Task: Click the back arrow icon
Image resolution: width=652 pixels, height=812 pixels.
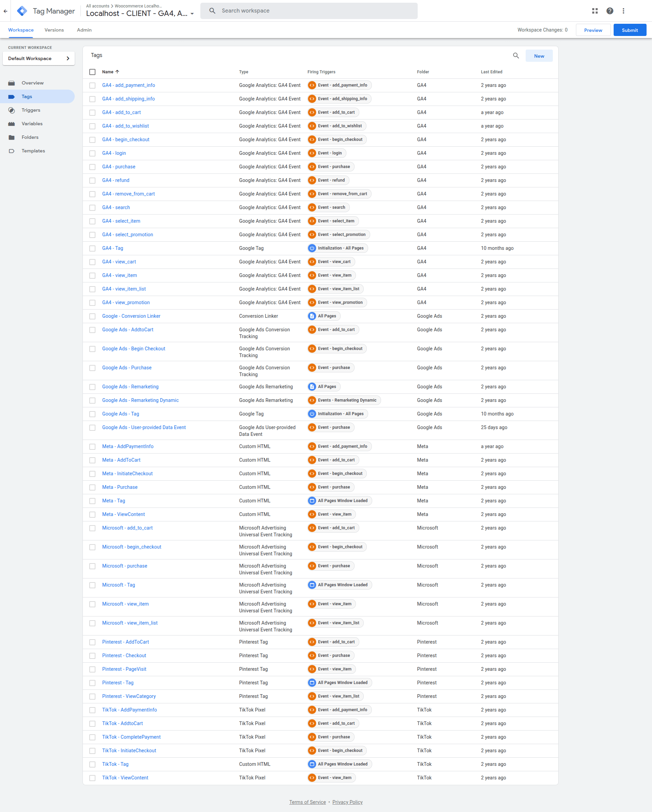Action: [x=5, y=11]
